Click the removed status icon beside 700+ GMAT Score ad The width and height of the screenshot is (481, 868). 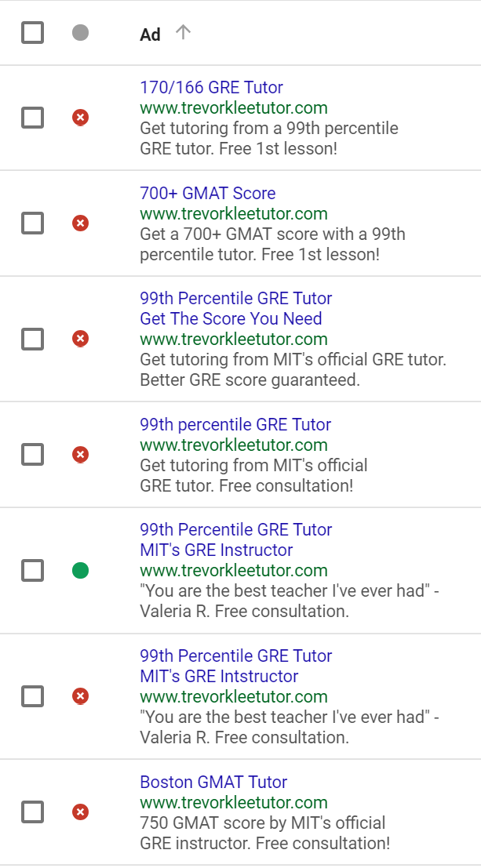80,223
